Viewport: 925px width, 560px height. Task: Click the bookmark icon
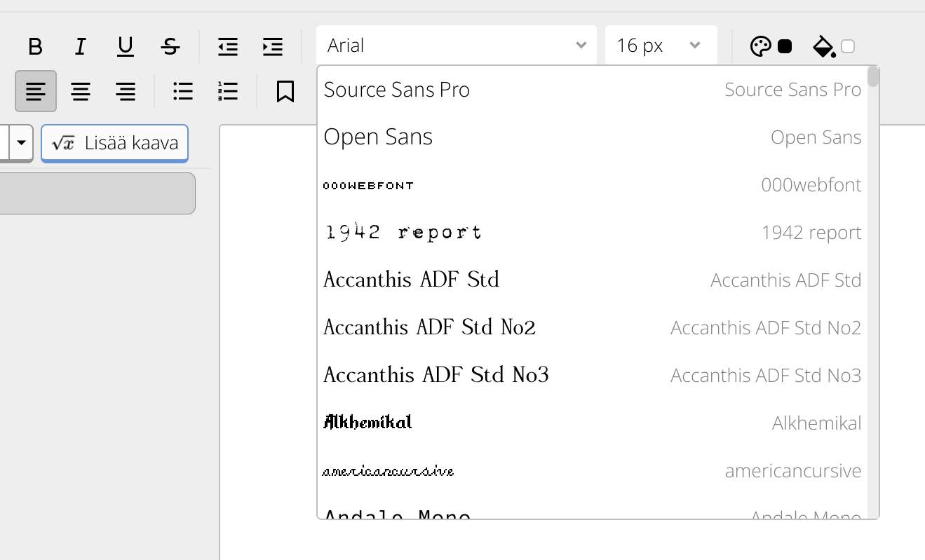click(285, 91)
